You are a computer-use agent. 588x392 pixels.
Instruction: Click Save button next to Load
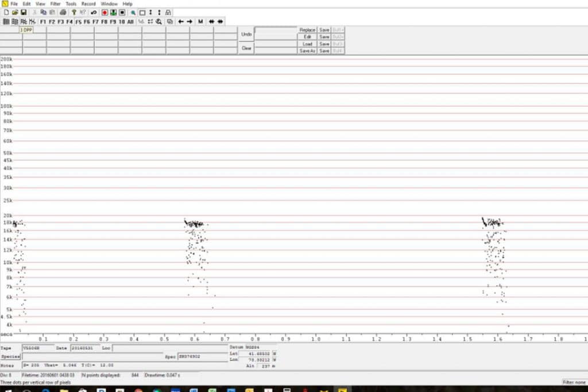pyautogui.click(x=324, y=44)
